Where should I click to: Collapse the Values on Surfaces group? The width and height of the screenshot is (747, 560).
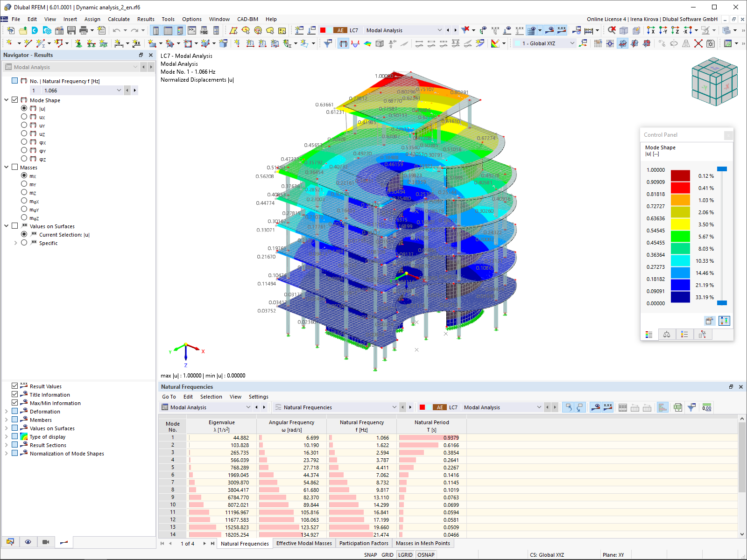coord(7,226)
